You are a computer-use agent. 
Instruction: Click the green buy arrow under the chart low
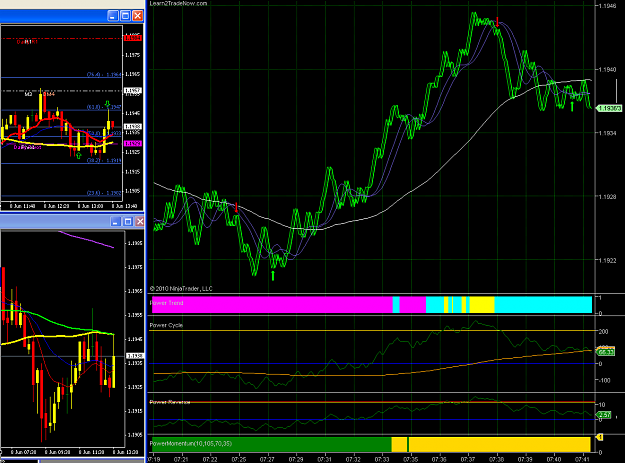(x=273, y=275)
